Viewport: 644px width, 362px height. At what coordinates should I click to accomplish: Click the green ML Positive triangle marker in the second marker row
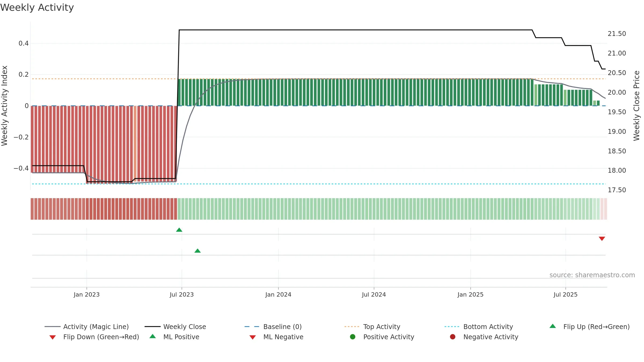(197, 251)
